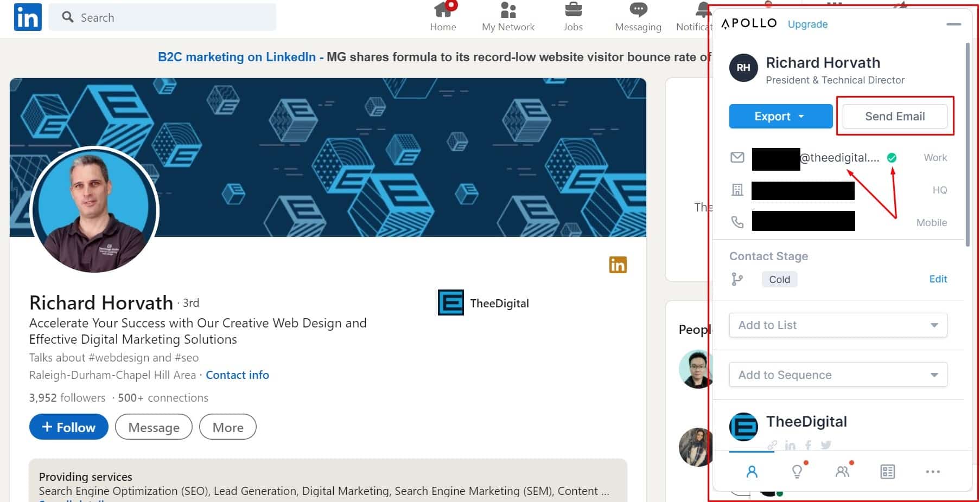980x502 pixels.
Task: Click the LinkedIn logo
Action: click(x=28, y=17)
